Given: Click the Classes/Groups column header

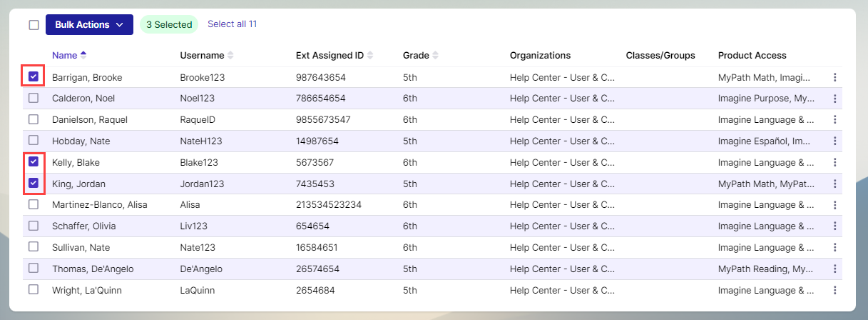Looking at the screenshot, I should point(660,56).
